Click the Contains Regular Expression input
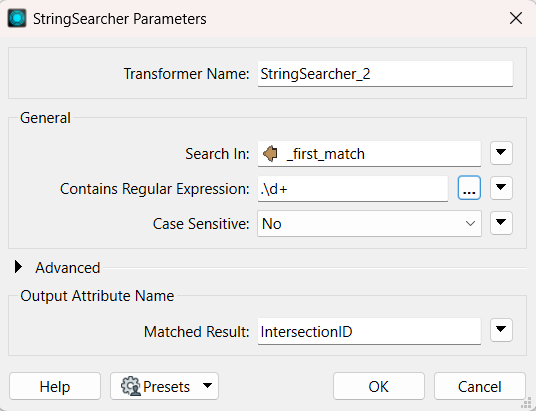 pos(353,189)
